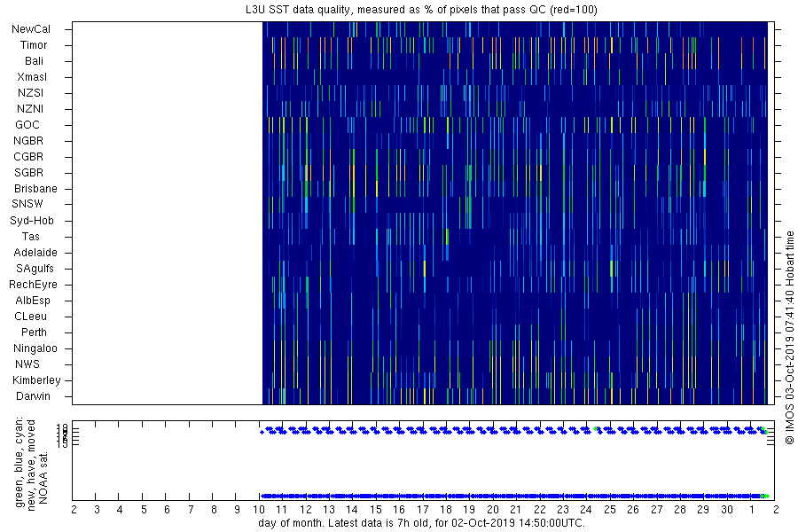Select the CLeeu region label
798x532 pixels.
click(x=30, y=317)
